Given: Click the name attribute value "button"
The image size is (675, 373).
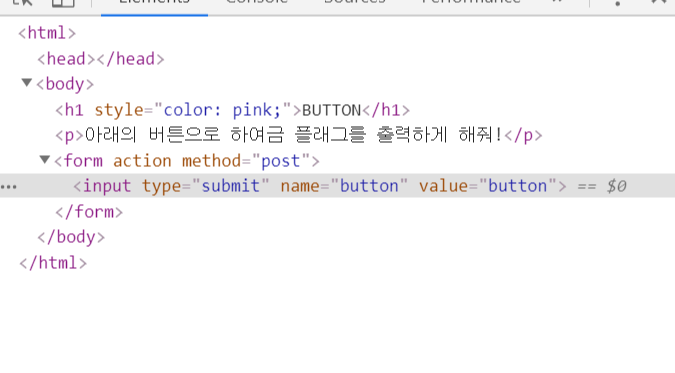Looking at the screenshot, I should click(369, 186).
